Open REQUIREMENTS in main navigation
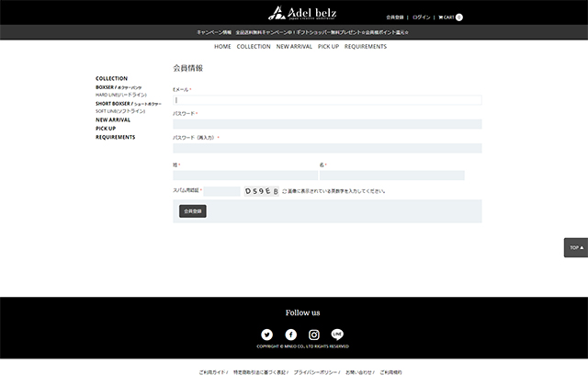This screenshot has width=588, height=386. click(366, 47)
